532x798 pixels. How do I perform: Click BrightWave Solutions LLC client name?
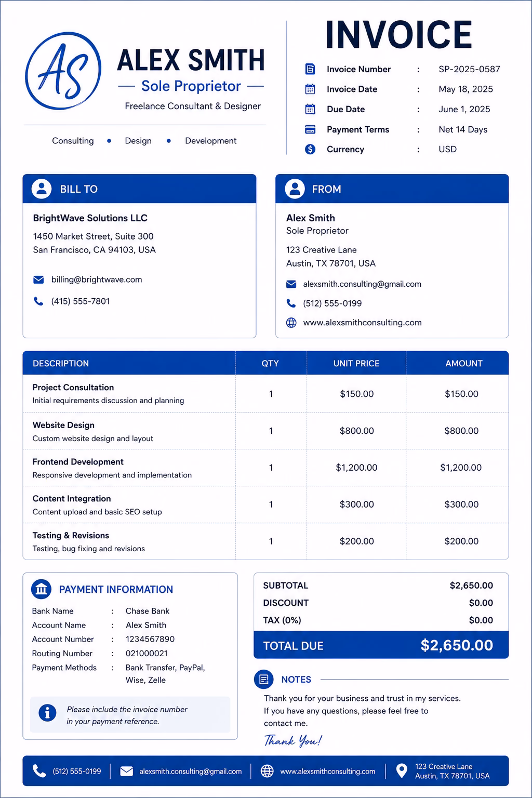pyautogui.click(x=90, y=218)
